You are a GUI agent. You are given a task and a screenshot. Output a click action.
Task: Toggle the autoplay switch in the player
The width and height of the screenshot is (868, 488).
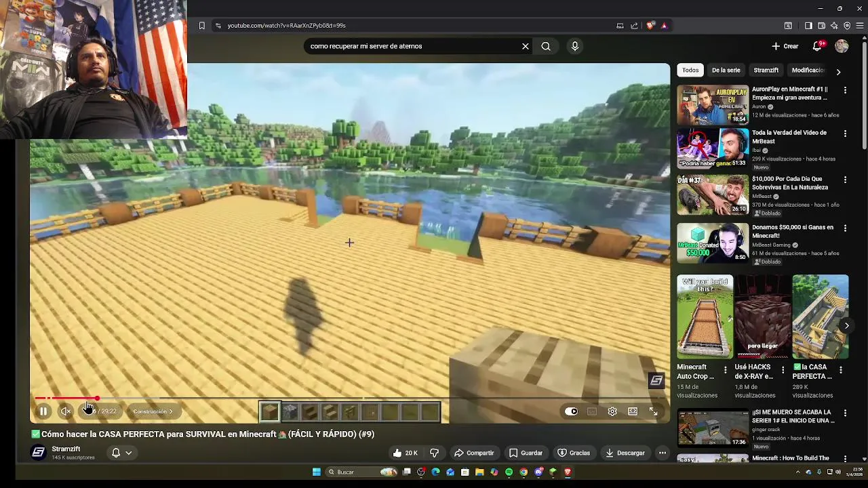coord(571,411)
